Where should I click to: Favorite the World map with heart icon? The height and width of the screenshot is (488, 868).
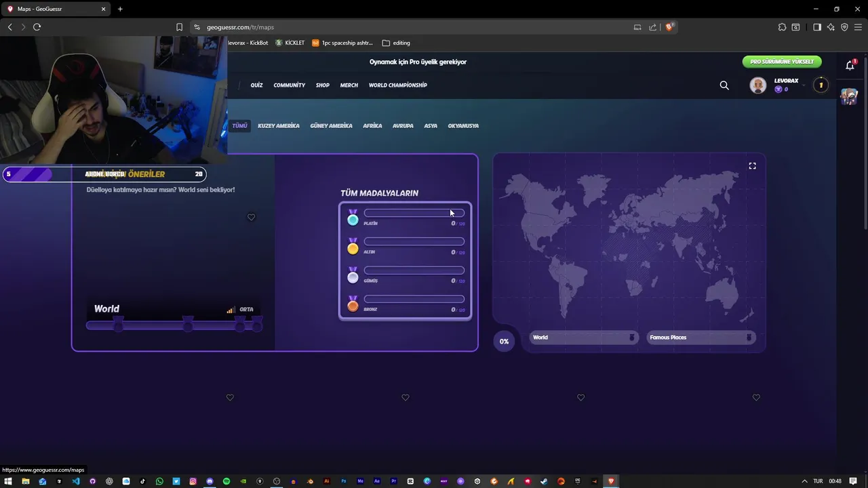tap(251, 217)
